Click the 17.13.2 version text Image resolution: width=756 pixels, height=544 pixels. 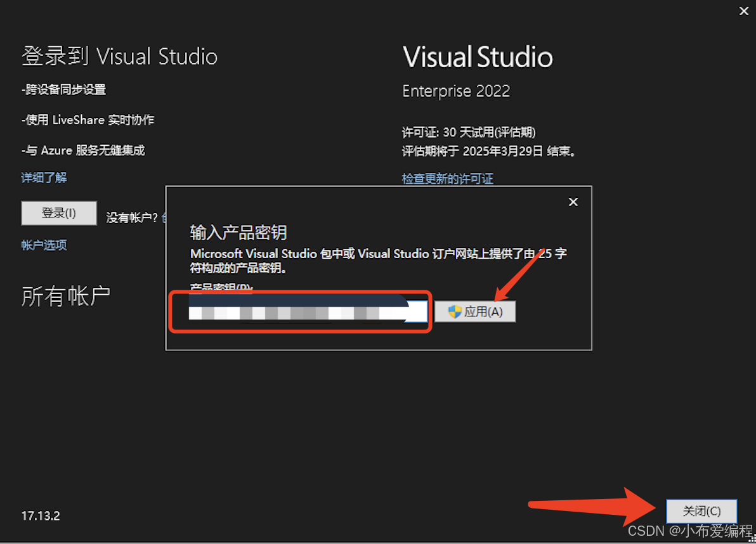41,515
